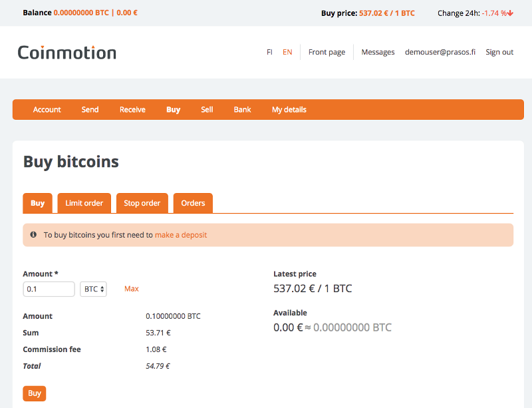Click the orange Buy submit button
The image size is (532, 408).
(x=35, y=393)
